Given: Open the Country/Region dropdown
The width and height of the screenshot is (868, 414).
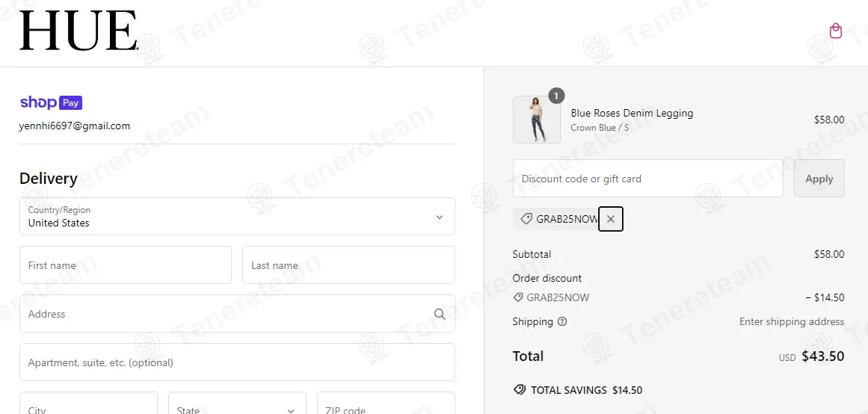Looking at the screenshot, I should click(237, 217).
